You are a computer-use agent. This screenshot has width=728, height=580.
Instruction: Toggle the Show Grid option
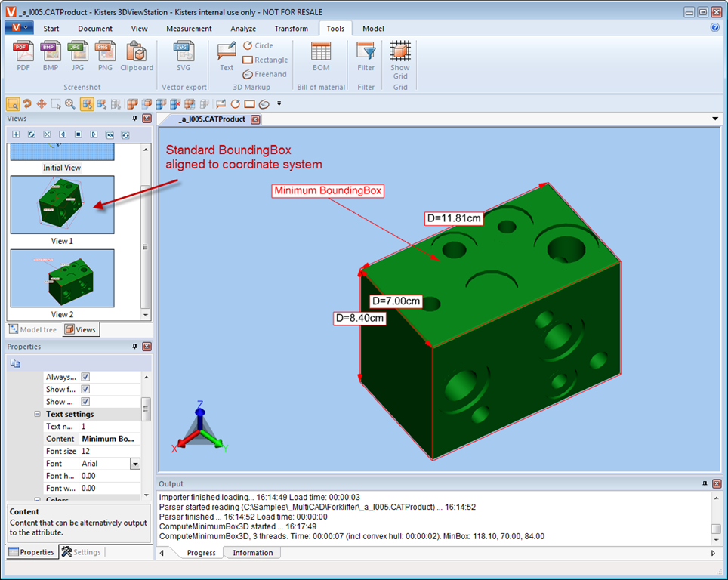[x=400, y=60]
